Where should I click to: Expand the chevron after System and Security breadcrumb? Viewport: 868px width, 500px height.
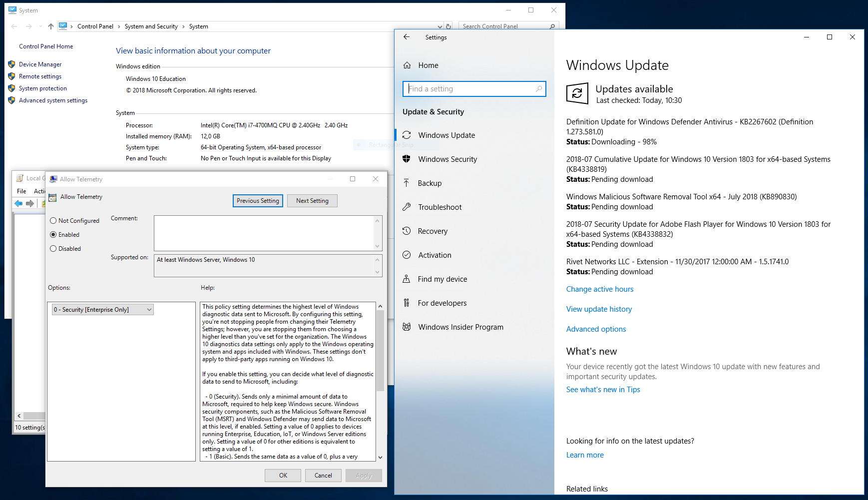point(183,26)
